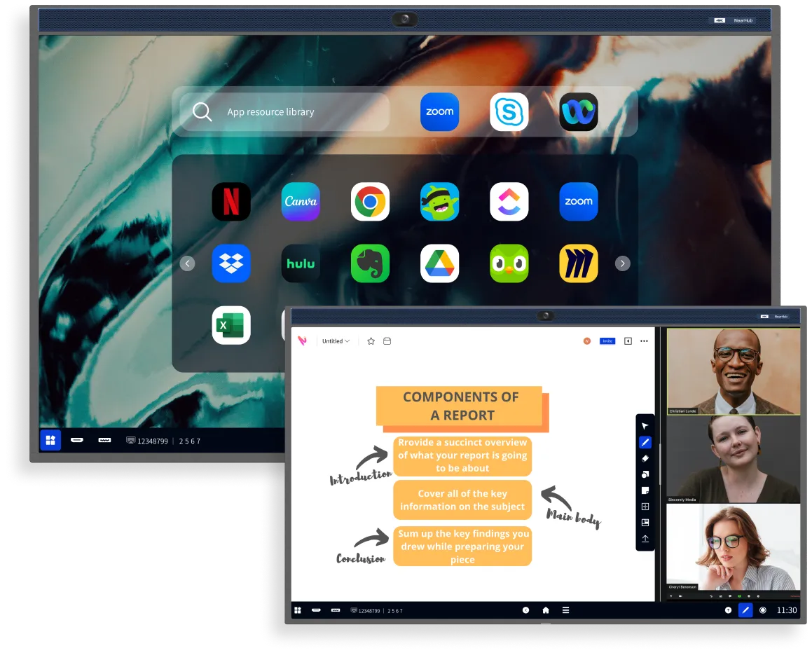Open the Duolingo app
The width and height of the screenshot is (812, 653).
click(x=509, y=263)
